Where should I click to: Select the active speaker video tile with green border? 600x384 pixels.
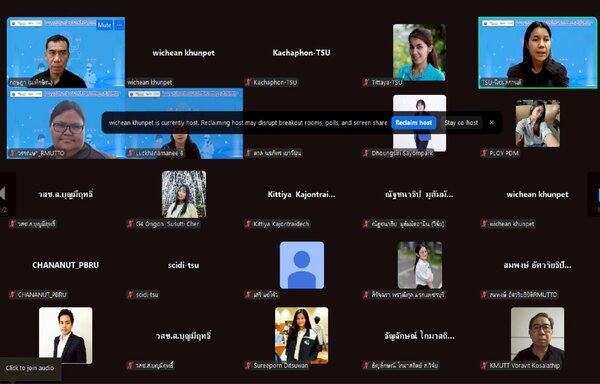pos(537,53)
